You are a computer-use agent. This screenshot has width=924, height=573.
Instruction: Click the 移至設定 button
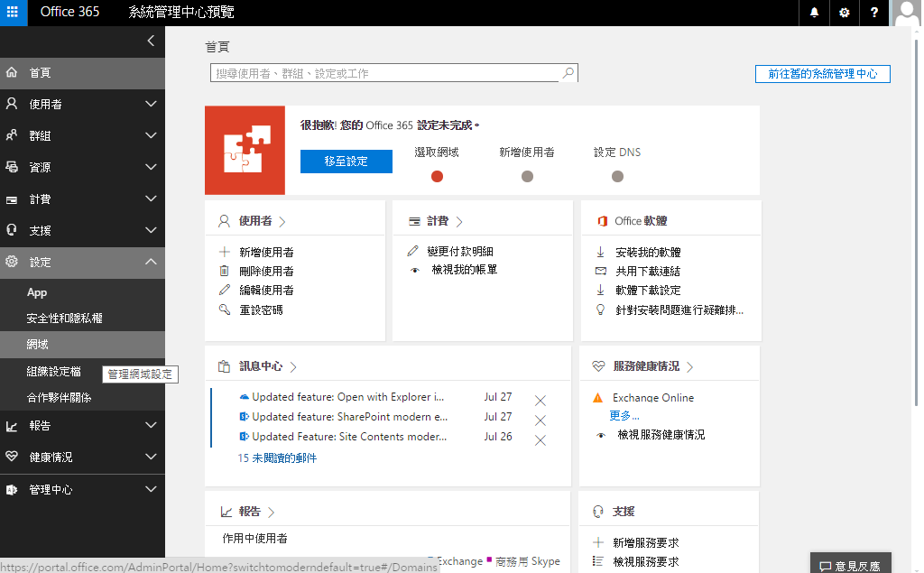point(346,162)
